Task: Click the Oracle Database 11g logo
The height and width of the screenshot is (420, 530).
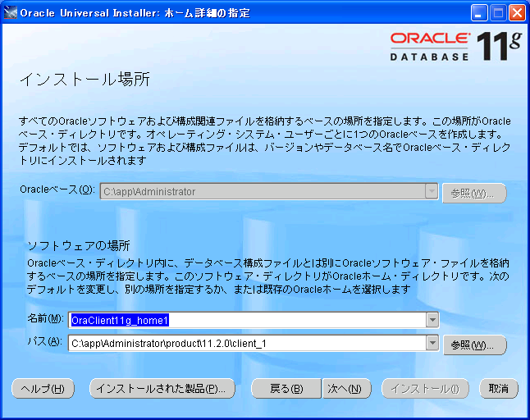Action: click(455, 48)
